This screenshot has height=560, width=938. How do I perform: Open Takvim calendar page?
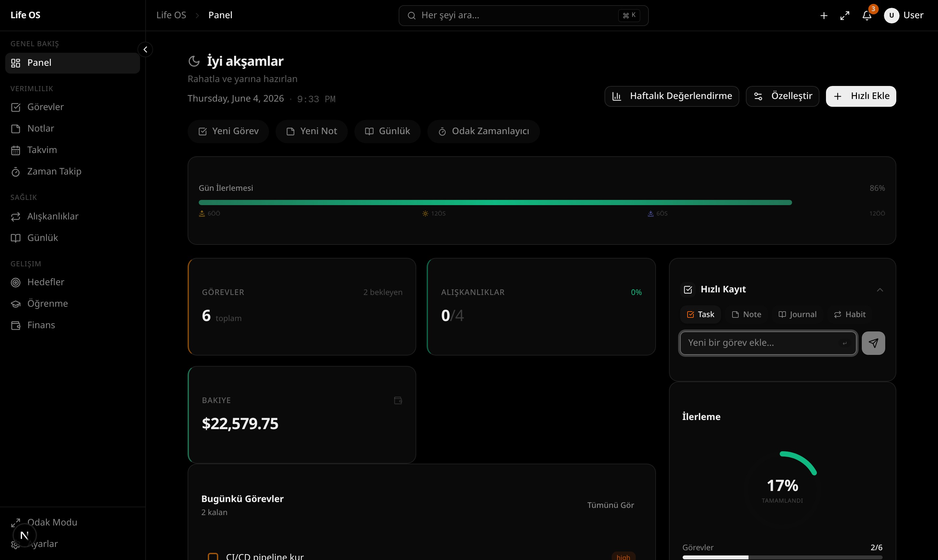pos(73,150)
